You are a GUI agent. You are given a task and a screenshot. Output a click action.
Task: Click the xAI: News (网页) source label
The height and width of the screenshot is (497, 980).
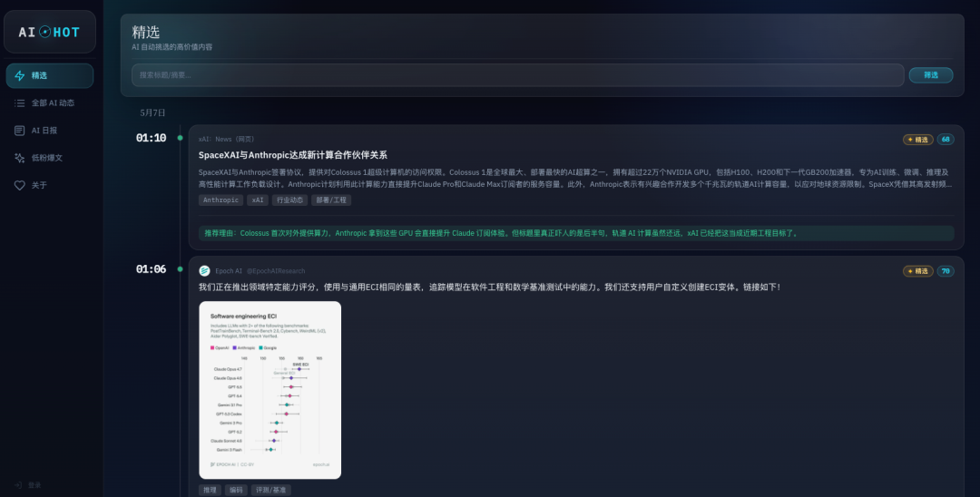coord(226,140)
